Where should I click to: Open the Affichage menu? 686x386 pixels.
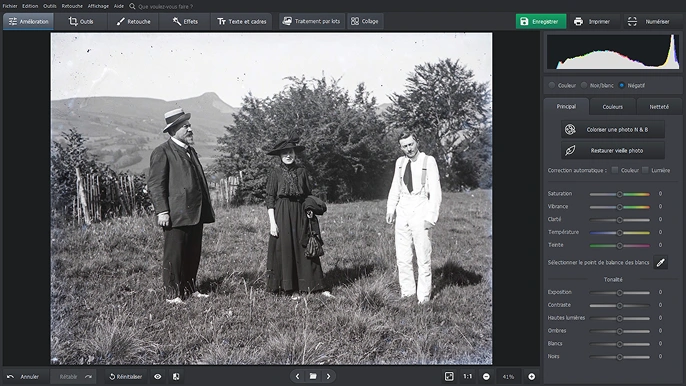point(98,6)
